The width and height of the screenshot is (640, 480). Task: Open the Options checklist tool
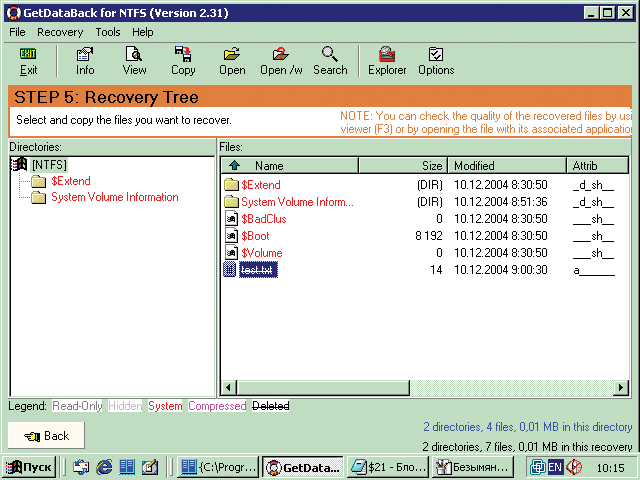(x=436, y=54)
